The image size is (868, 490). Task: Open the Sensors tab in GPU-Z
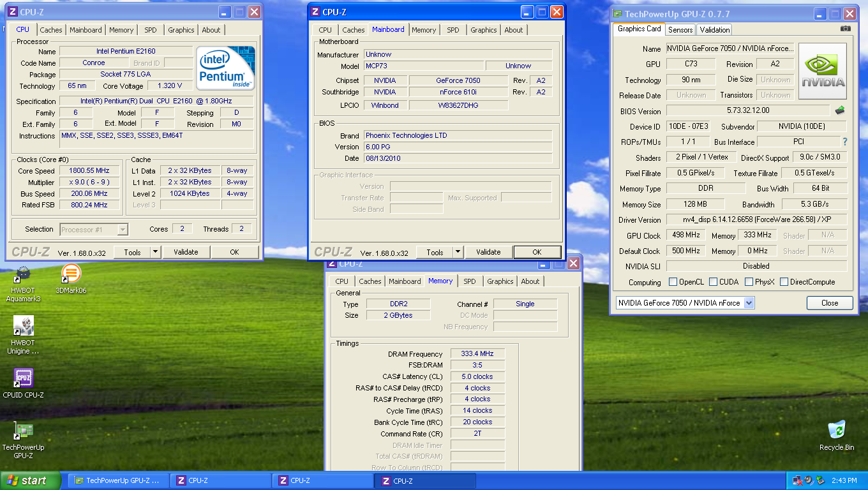coord(680,30)
